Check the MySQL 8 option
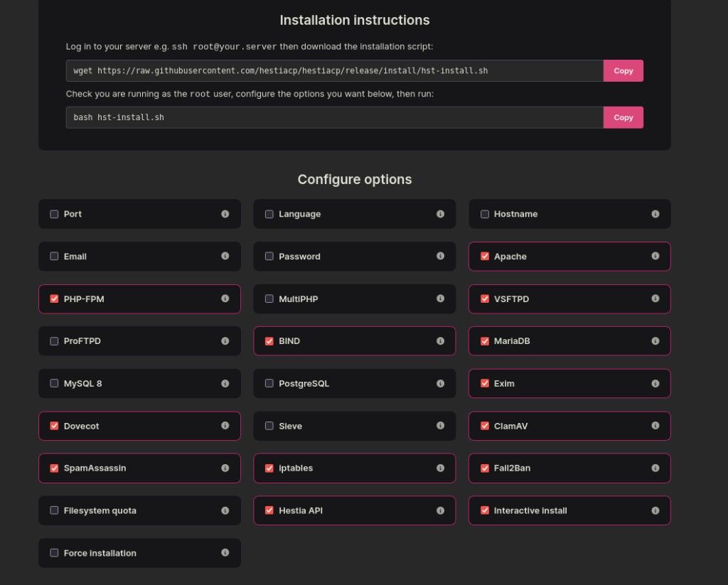Viewport: 728px width, 585px height. click(54, 384)
